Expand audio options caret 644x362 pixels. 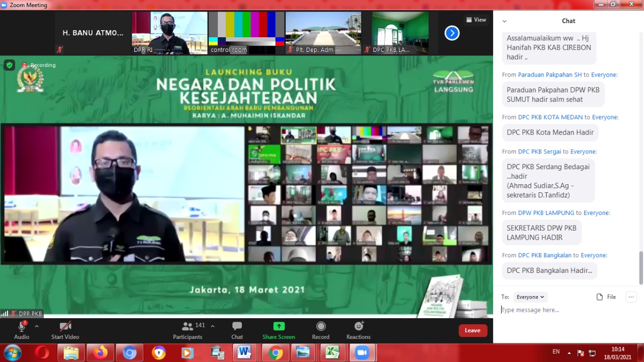tap(36, 326)
